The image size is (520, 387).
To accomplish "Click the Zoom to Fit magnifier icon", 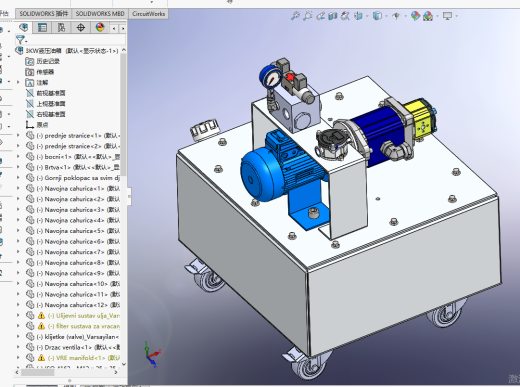I will [295, 16].
